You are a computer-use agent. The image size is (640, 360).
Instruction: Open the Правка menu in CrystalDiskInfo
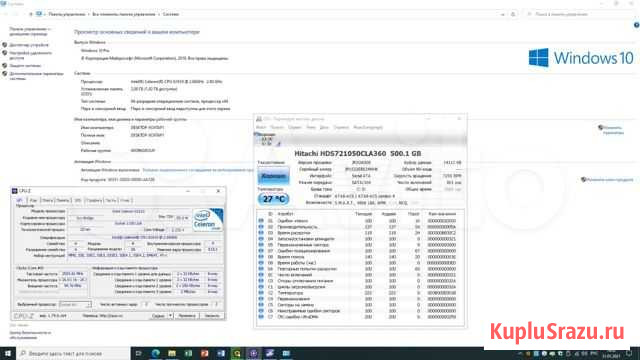point(277,127)
